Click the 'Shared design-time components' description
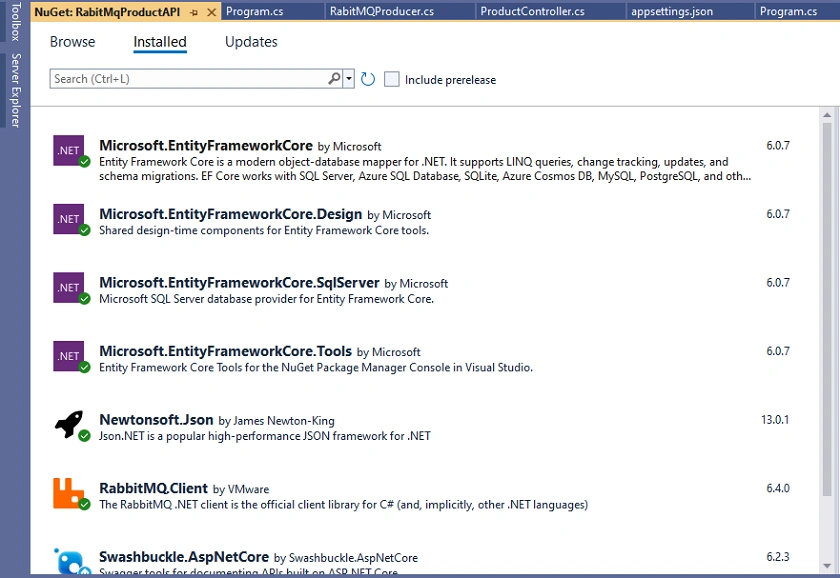This screenshot has width=840, height=578. pos(264,230)
